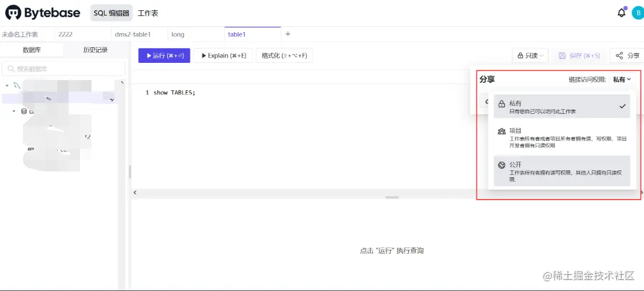Click the group icon of 项目 option

[x=501, y=131]
